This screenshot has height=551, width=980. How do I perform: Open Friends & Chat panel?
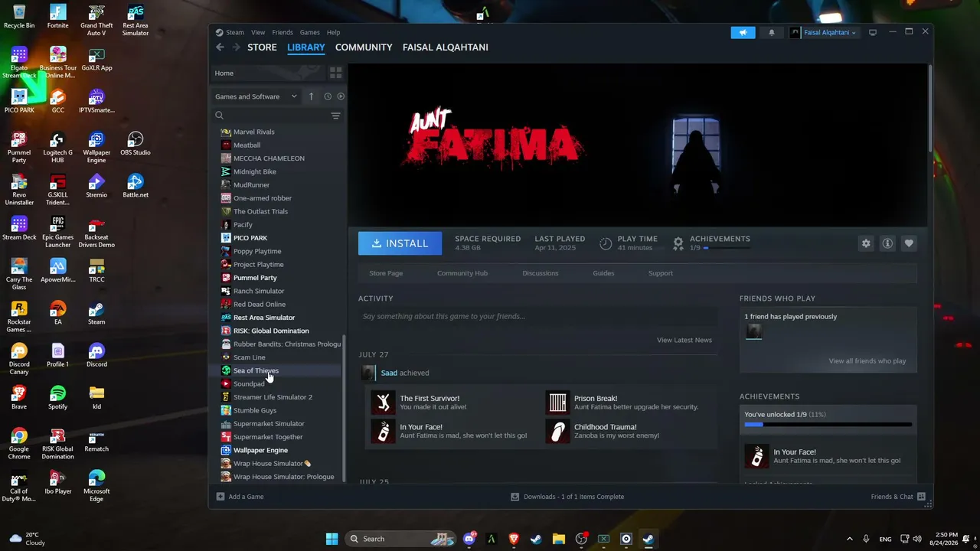point(898,497)
